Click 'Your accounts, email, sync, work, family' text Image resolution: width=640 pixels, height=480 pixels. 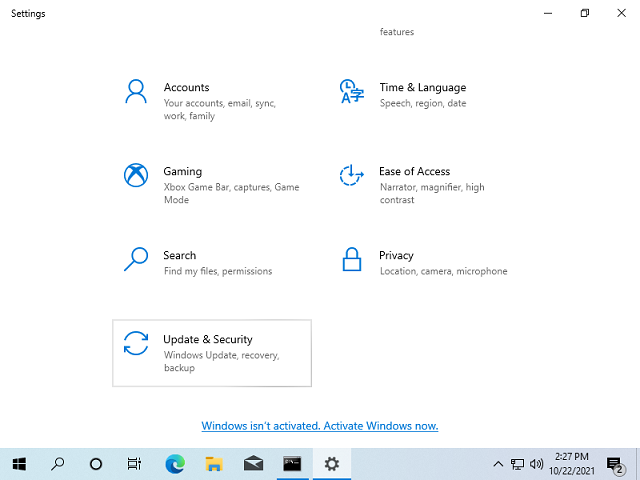[x=220, y=109]
